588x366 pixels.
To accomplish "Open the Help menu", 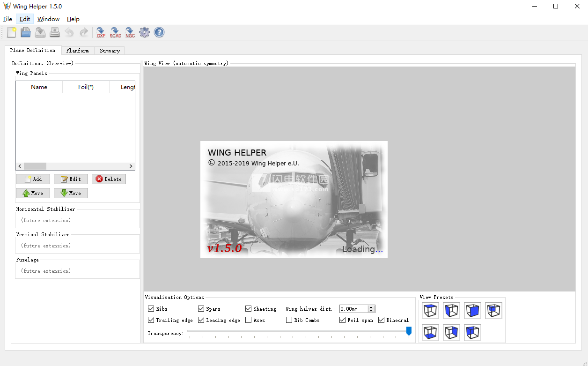I will [x=73, y=19].
